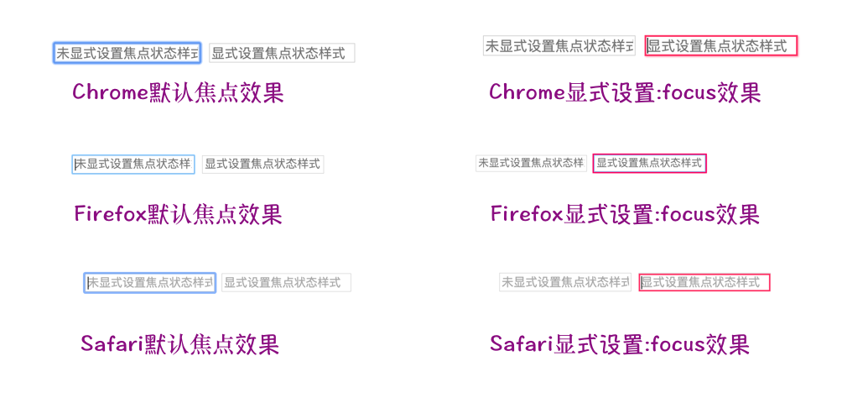Click the unfocused 未显式设置 input above Chrome显式设置:focus效果
This screenshot has width=868, height=403.
coord(559,45)
